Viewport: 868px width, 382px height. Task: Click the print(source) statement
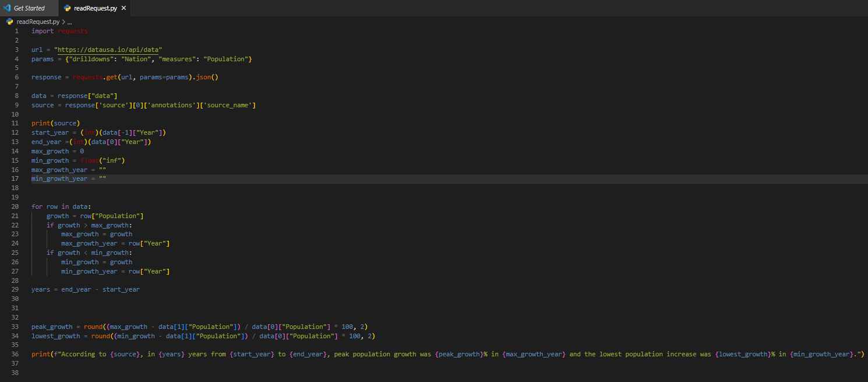(x=55, y=124)
